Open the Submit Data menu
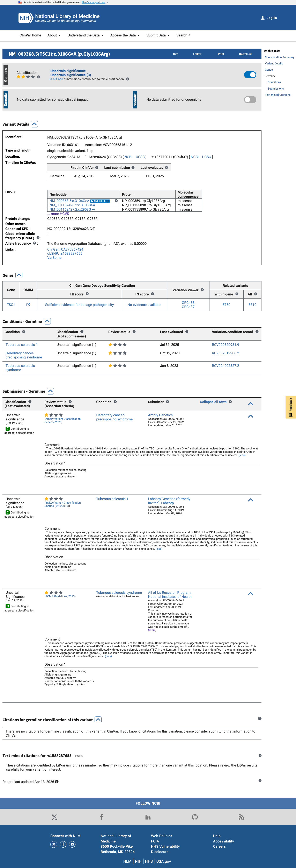This screenshot has height=868, width=296. pyautogui.click(x=158, y=35)
